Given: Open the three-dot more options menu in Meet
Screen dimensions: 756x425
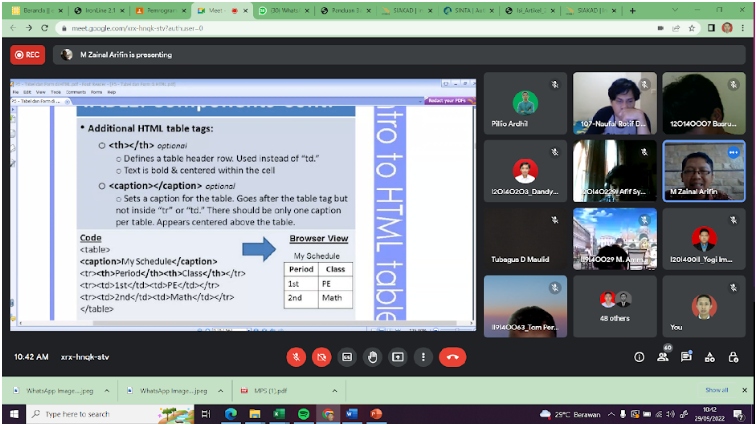Looking at the screenshot, I should click(423, 356).
